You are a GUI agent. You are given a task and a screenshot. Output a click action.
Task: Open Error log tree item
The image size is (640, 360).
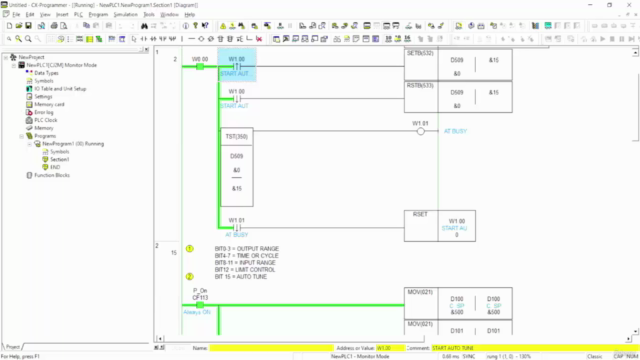pos(44,112)
